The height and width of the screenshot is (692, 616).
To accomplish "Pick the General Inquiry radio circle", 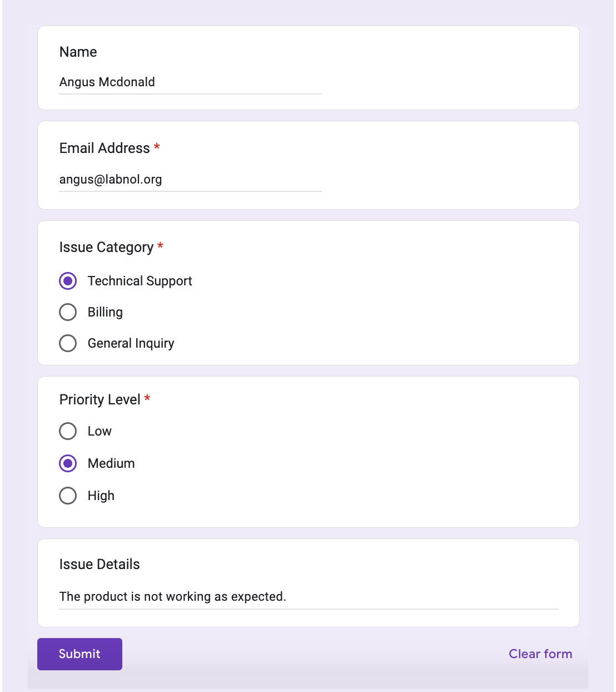I will click(68, 343).
